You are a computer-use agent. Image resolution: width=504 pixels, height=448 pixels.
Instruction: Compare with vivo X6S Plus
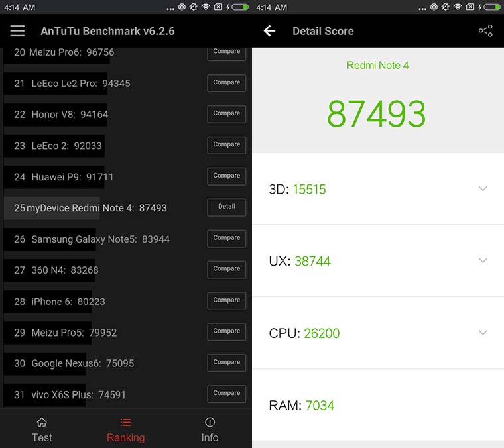227,394
